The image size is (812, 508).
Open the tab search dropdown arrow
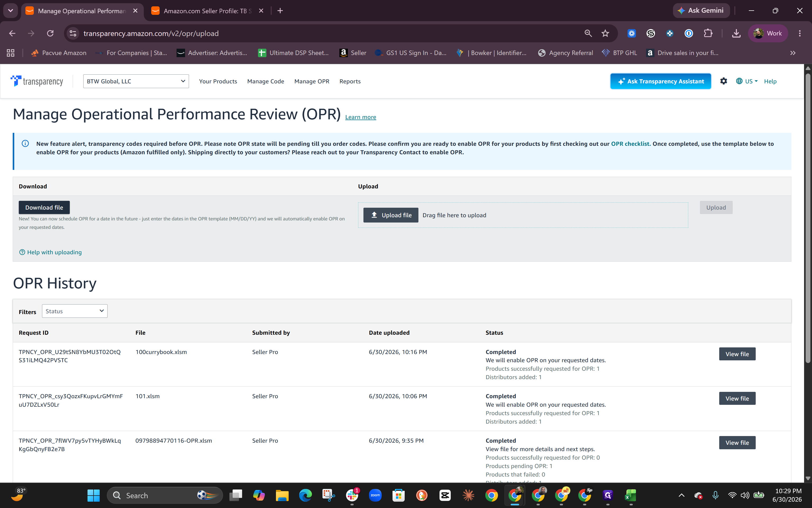point(11,11)
